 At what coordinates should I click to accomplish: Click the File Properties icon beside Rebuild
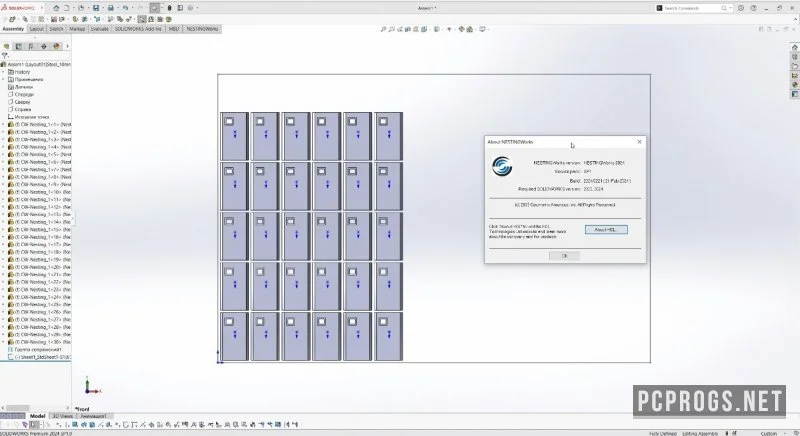(x=180, y=8)
